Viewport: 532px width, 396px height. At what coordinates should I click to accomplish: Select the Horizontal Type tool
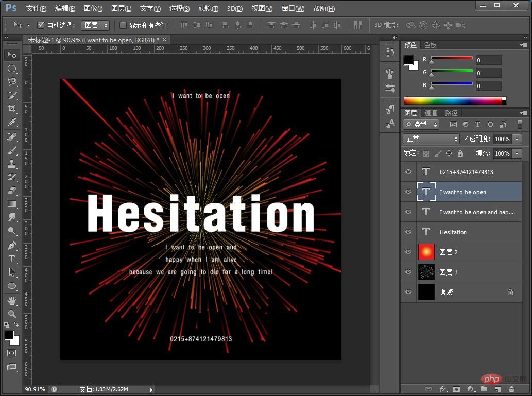point(12,259)
